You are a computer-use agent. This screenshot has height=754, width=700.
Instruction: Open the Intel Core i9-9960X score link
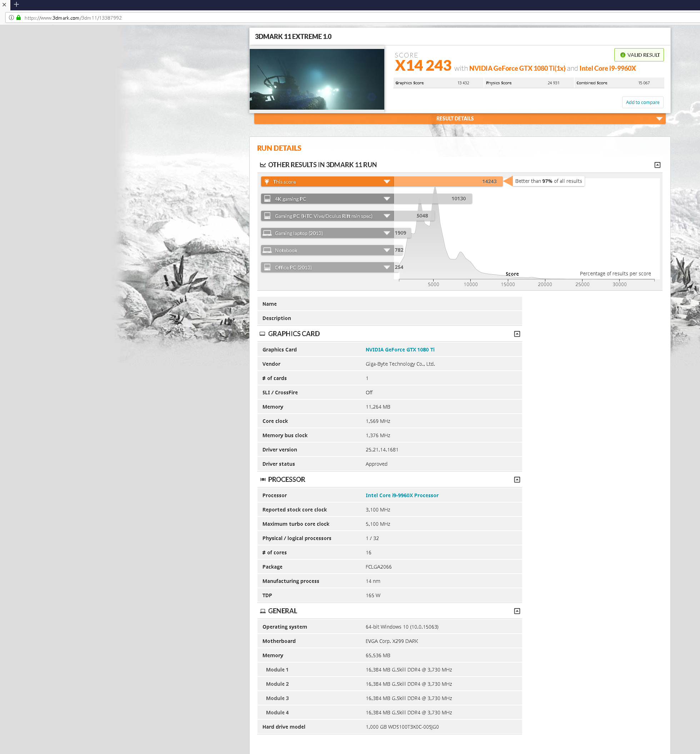pos(607,68)
